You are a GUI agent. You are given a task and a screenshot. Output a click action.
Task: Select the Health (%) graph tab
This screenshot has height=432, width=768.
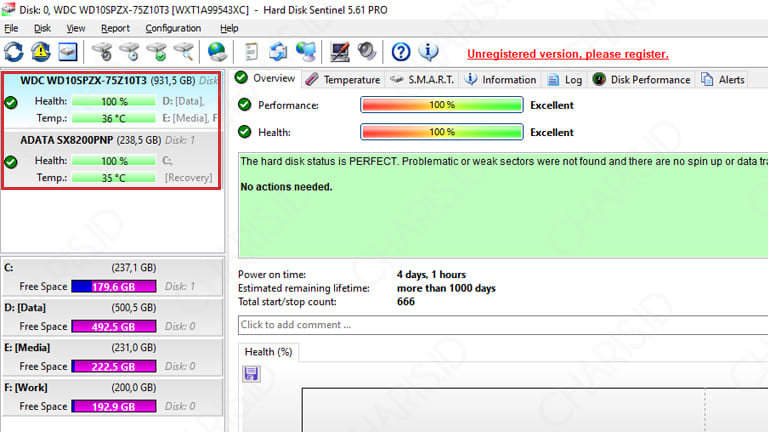tap(268, 352)
